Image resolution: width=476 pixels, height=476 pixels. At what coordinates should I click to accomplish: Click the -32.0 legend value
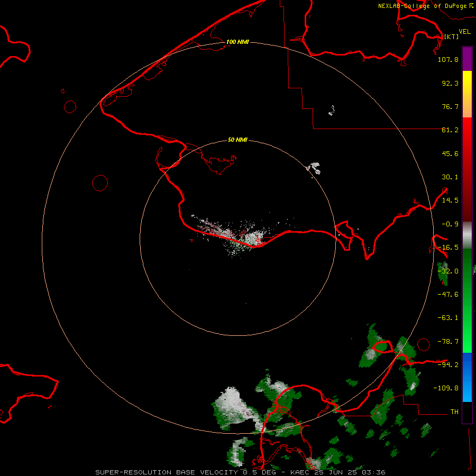coord(448,271)
